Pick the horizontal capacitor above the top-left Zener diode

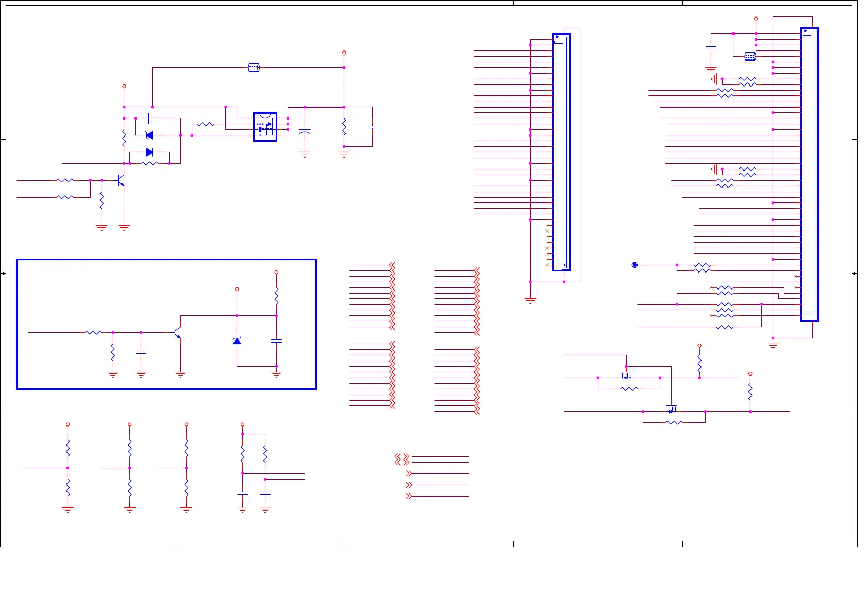[149, 118]
